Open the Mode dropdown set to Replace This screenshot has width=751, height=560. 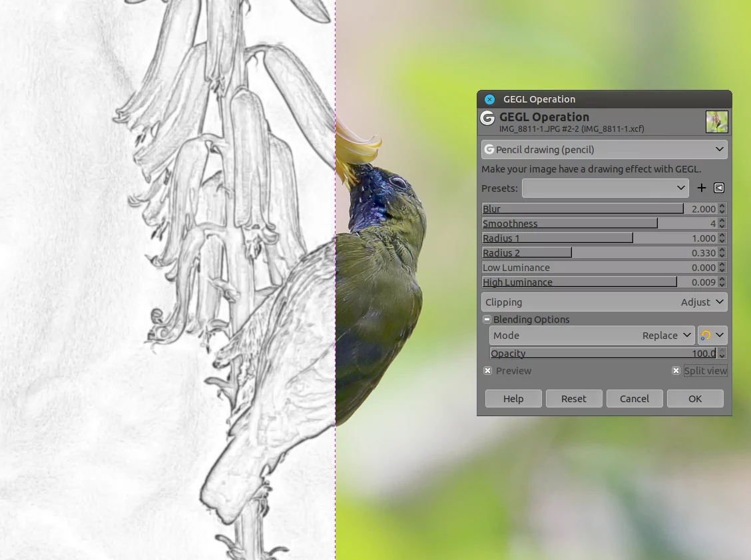(592, 336)
